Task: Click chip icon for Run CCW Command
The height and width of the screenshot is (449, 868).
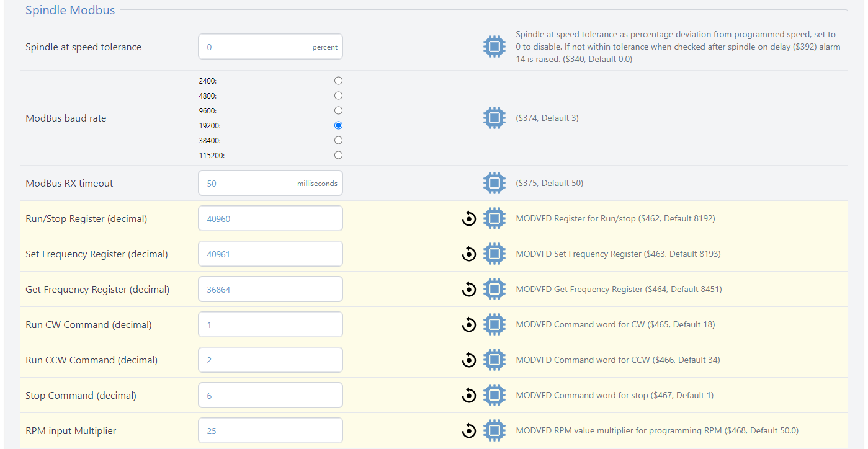Action: [x=494, y=360]
